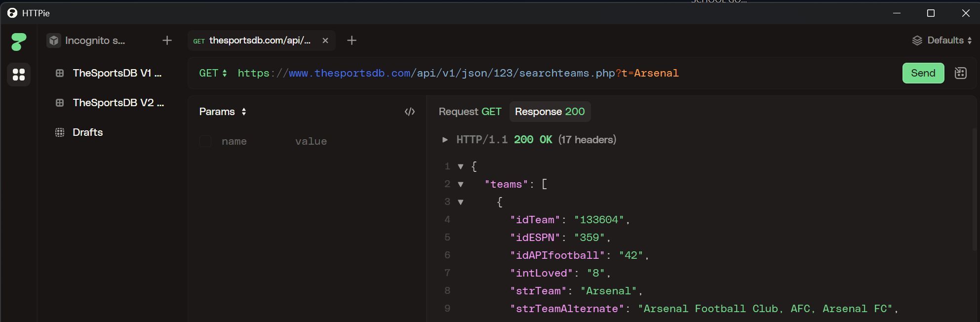Collapse the "teams" array on line 2
980x322 pixels.
461,184
